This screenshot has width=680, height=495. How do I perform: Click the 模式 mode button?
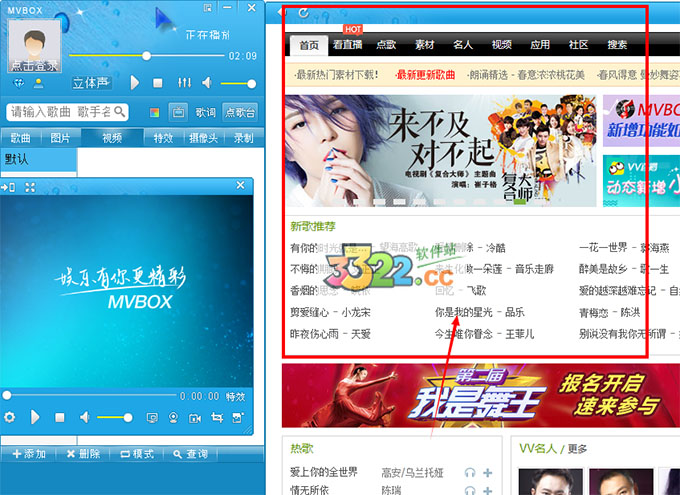(x=137, y=454)
